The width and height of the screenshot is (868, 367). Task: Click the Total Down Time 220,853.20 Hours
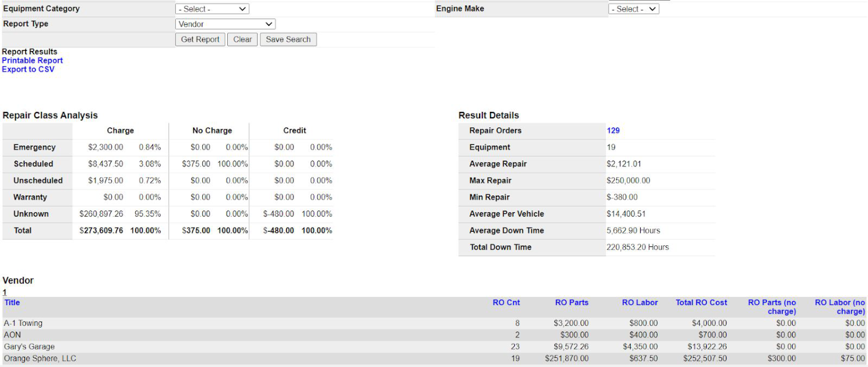click(x=638, y=247)
